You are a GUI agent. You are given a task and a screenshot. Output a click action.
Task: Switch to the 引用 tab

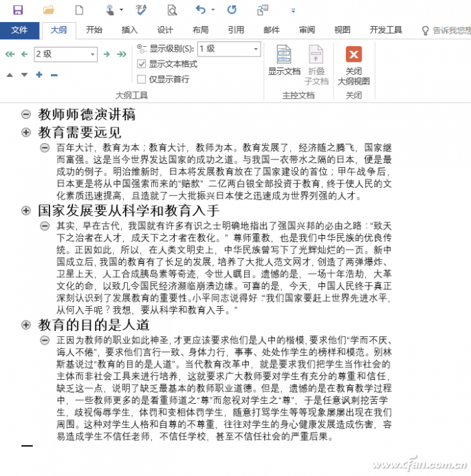click(x=236, y=30)
